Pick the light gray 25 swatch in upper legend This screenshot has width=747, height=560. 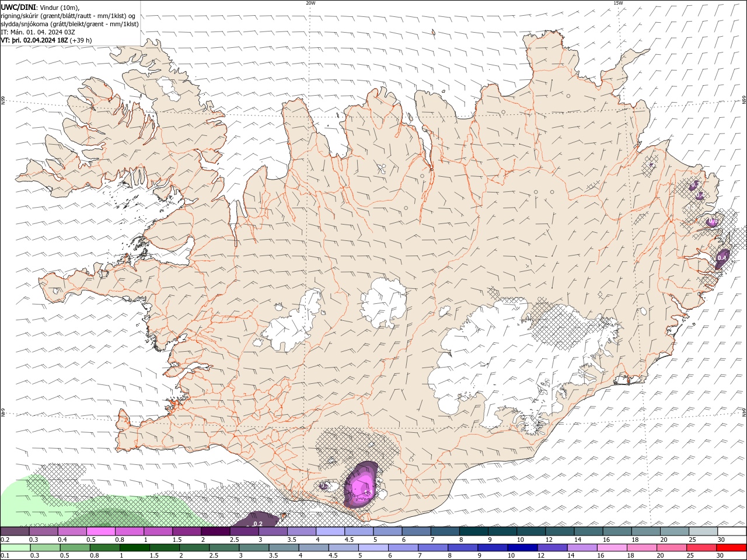pyautogui.click(x=703, y=531)
